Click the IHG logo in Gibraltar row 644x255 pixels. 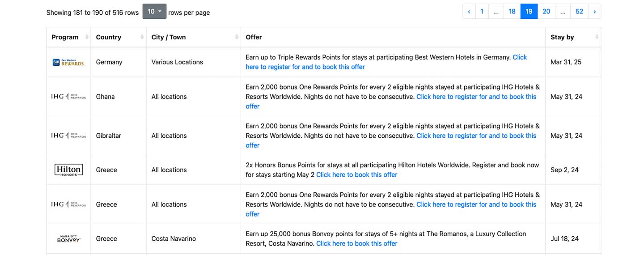68,136
